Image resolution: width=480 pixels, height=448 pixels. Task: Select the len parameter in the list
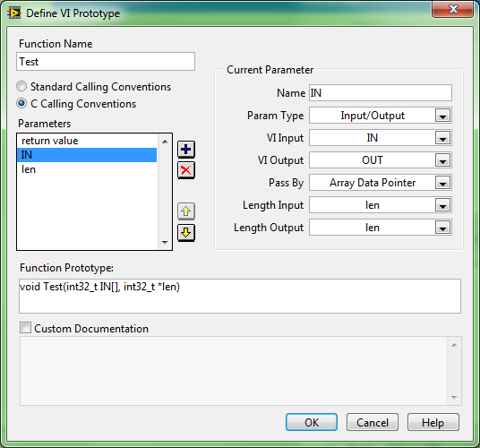coord(87,169)
